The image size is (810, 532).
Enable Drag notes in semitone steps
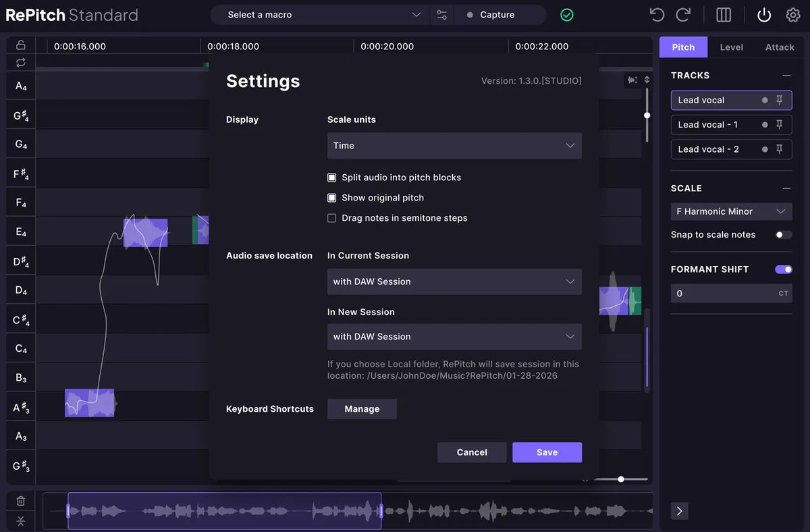[x=331, y=217]
